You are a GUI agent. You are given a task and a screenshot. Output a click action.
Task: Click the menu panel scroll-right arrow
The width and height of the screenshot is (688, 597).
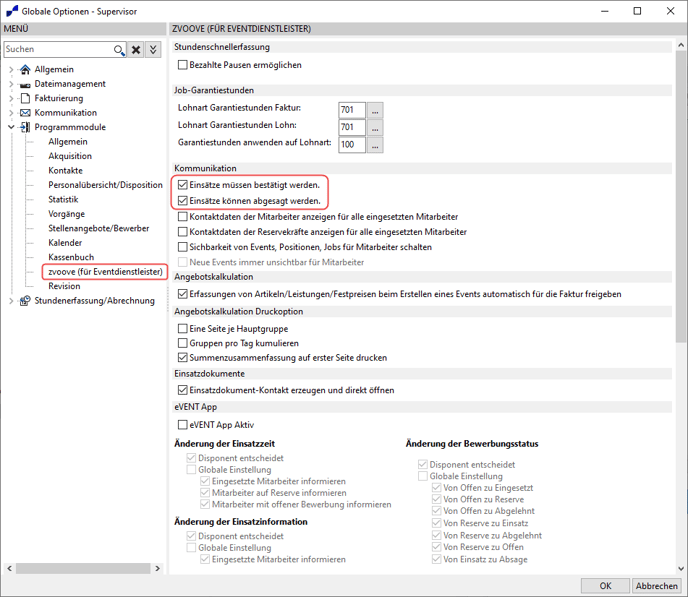158,568
